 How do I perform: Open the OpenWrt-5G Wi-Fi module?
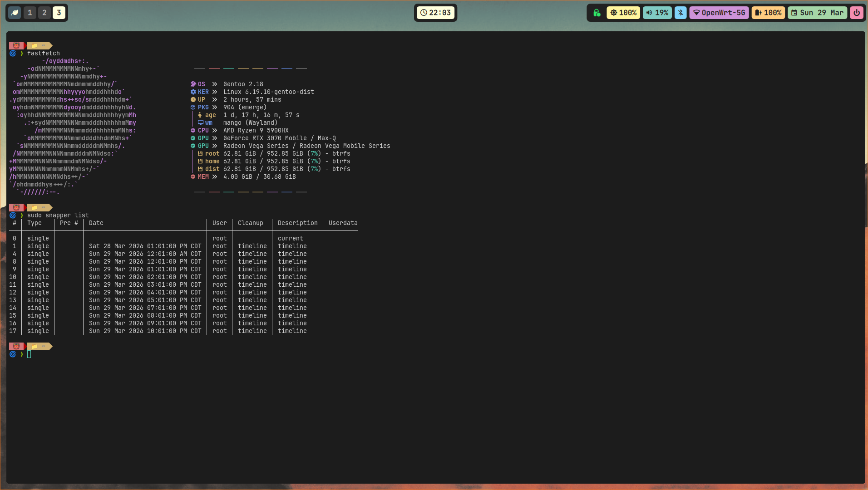point(719,13)
